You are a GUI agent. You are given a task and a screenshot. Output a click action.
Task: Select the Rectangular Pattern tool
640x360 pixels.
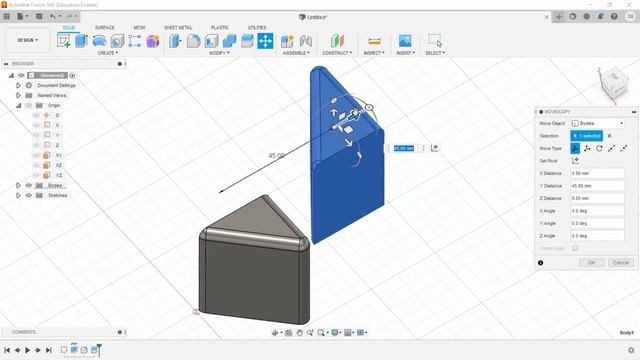pyautogui.click(x=135, y=41)
